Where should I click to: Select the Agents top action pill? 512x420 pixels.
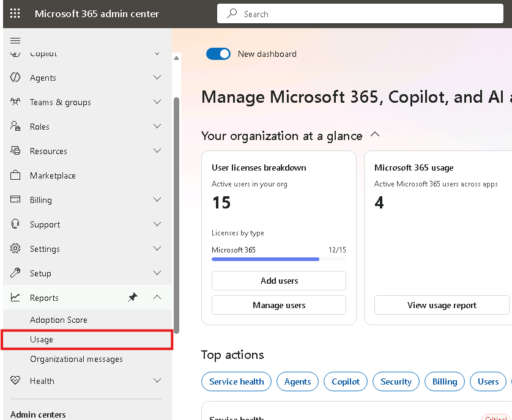297,381
